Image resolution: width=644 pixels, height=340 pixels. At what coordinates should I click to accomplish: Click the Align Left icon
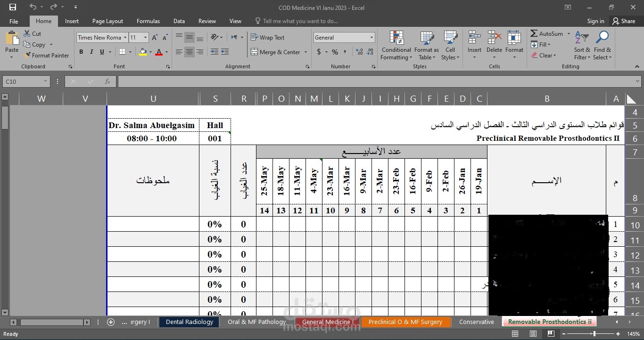pos(179,52)
